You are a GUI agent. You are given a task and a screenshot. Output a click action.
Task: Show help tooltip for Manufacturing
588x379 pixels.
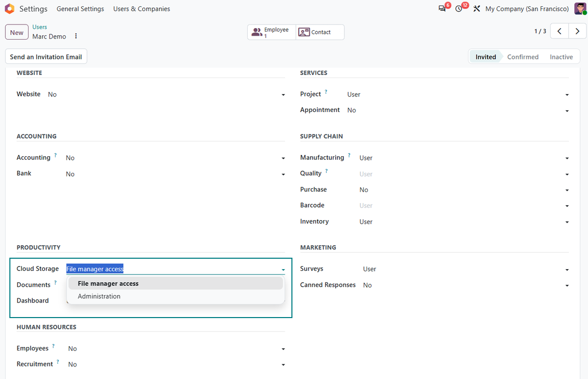tap(349, 155)
